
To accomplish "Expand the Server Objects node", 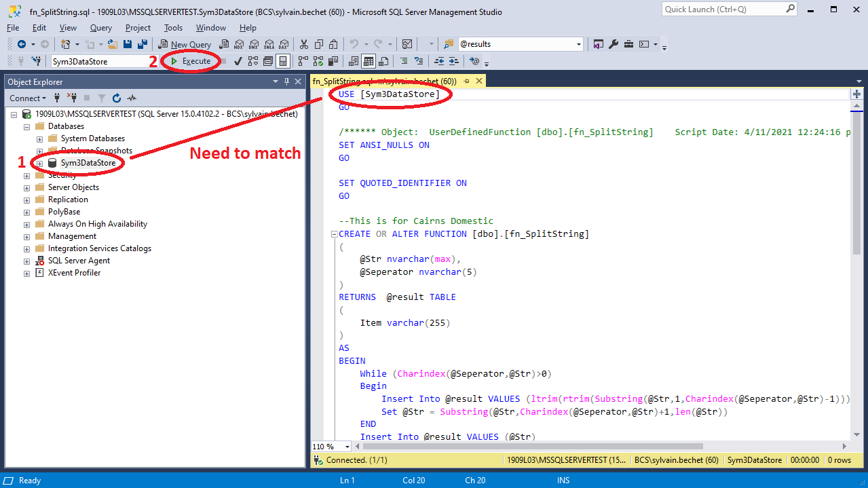I will point(26,187).
